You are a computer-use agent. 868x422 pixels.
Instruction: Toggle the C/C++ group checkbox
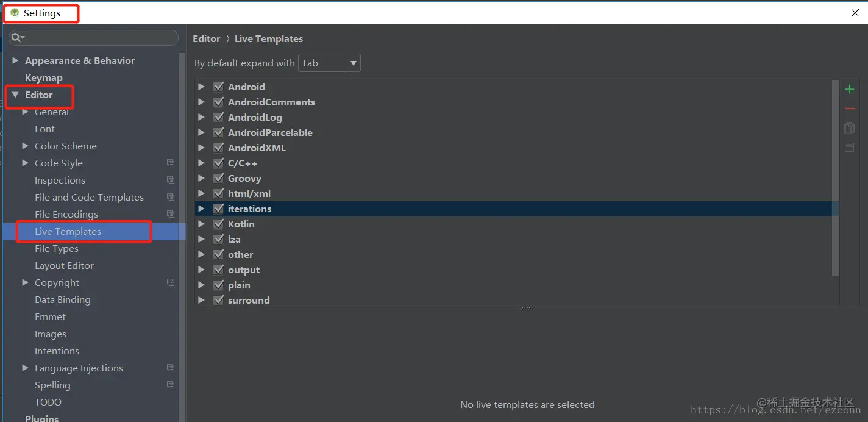tap(219, 163)
